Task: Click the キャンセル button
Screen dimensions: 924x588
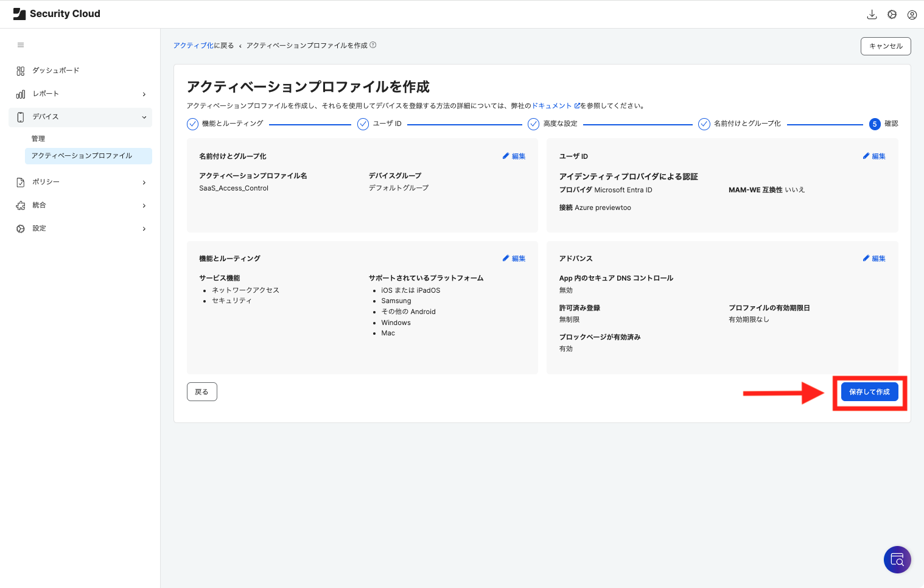Action: [x=886, y=46]
